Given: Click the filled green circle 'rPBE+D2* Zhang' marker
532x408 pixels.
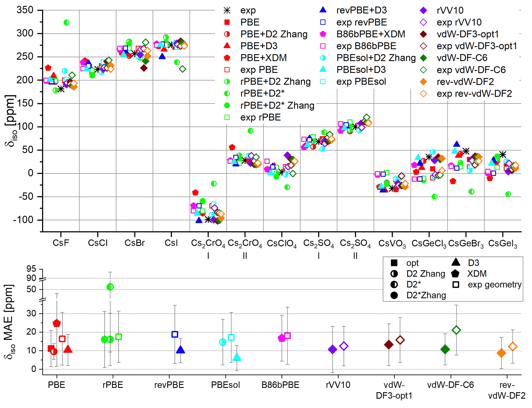Looking at the screenshot, I should 227,105.
